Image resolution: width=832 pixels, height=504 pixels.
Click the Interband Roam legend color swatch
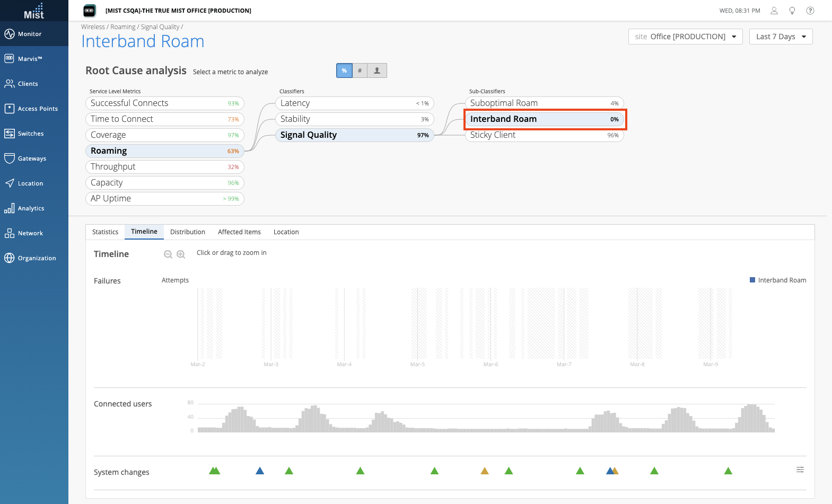(752, 280)
